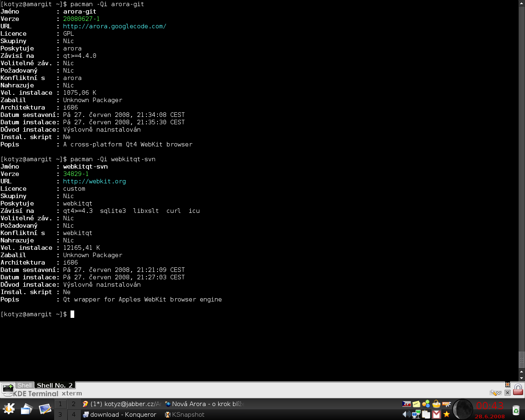Activate the kotyz@jabber.cz taskbar entry
This screenshot has width=525, height=420.
click(122, 404)
